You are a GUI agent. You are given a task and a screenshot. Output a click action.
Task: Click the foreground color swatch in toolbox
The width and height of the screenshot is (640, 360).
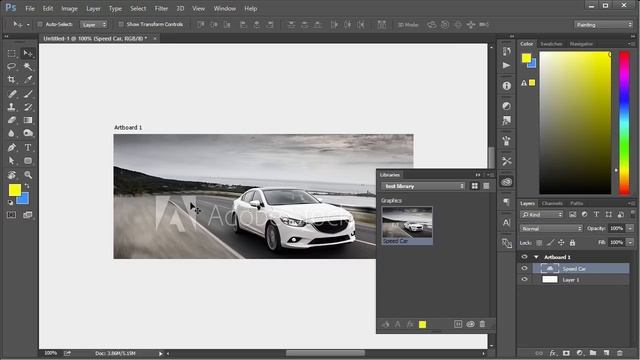point(15,190)
